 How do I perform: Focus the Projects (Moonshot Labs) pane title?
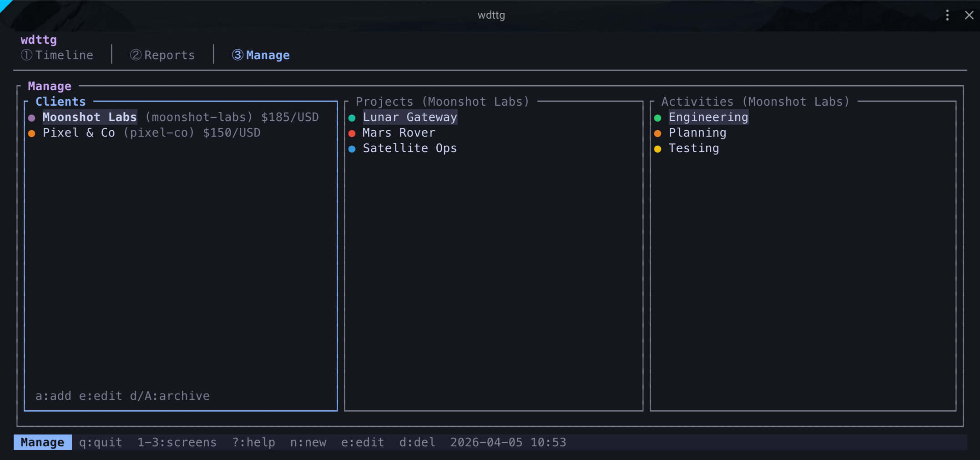[443, 102]
